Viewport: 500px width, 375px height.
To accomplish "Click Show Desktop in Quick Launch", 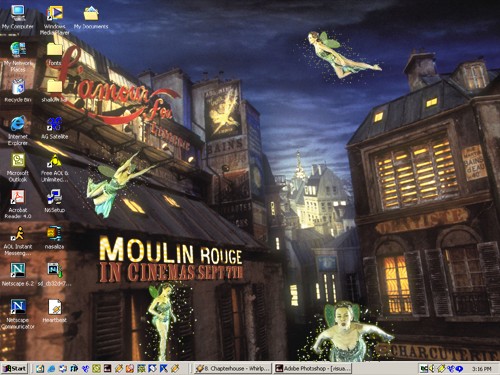I will point(40,368).
